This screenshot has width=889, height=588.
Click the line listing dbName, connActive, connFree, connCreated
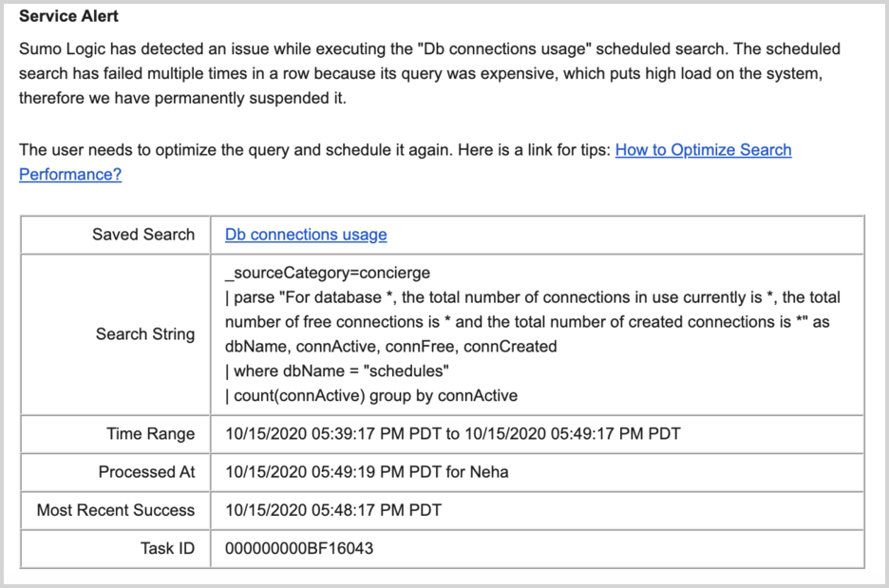coord(390,347)
